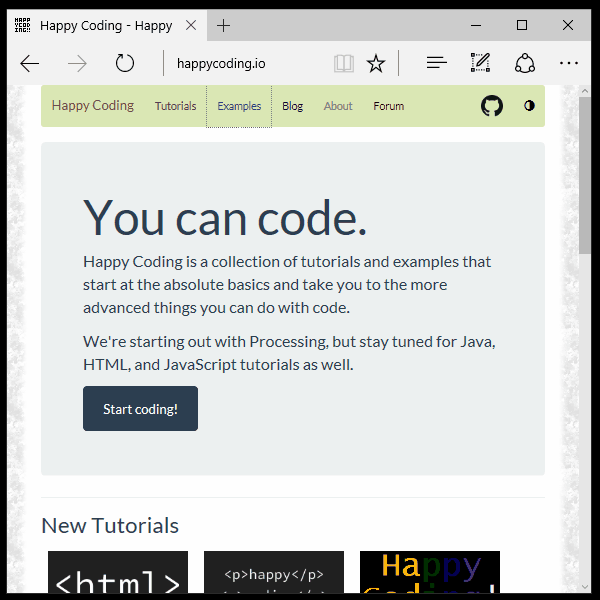Select the Happy Coding browser tab
This screenshot has height=600, width=600.
100,25
